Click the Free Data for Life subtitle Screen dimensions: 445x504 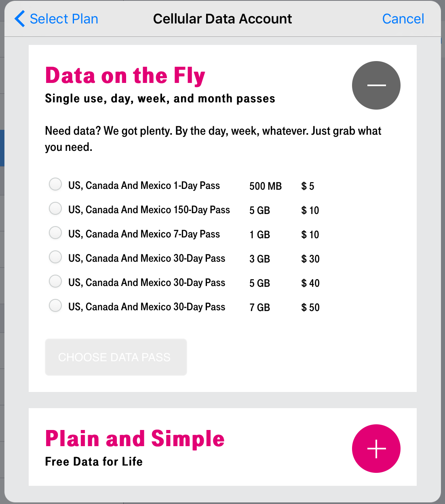pyautogui.click(x=94, y=462)
